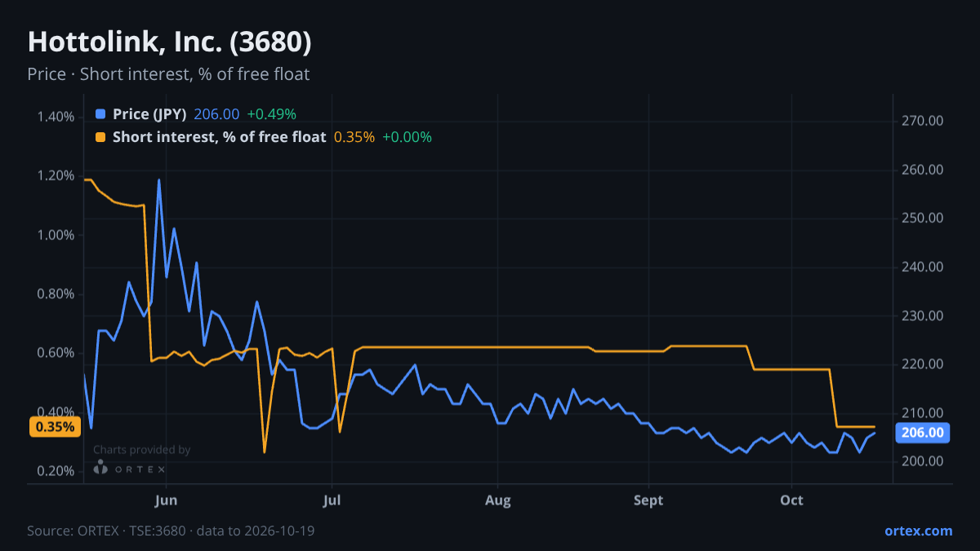Click the 0.35% value in legend

coord(354,137)
